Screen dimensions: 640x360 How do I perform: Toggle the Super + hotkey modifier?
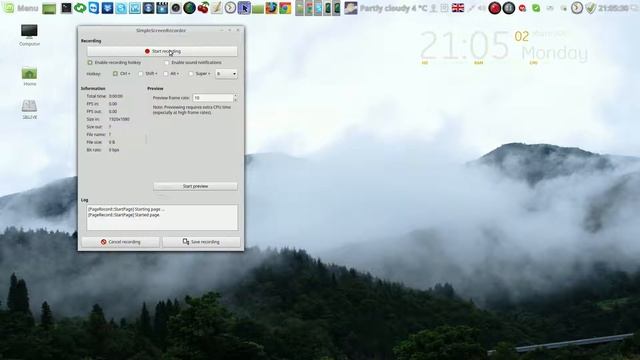pyautogui.click(x=191, y=74)
